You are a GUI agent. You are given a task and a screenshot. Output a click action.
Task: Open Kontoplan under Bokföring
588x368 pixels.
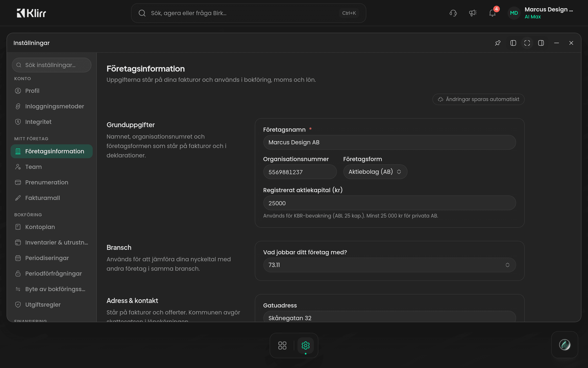[x=51, y=227]
